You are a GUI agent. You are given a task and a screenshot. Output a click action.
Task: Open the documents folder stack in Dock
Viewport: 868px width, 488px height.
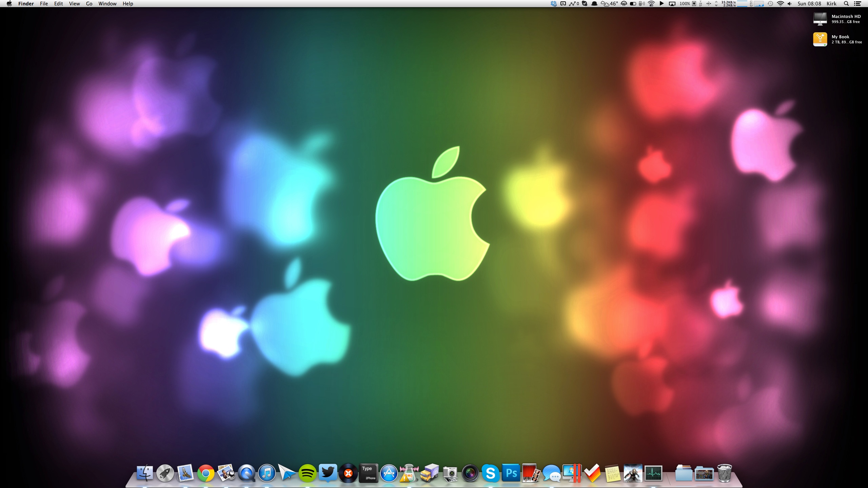tap(684, 473)
